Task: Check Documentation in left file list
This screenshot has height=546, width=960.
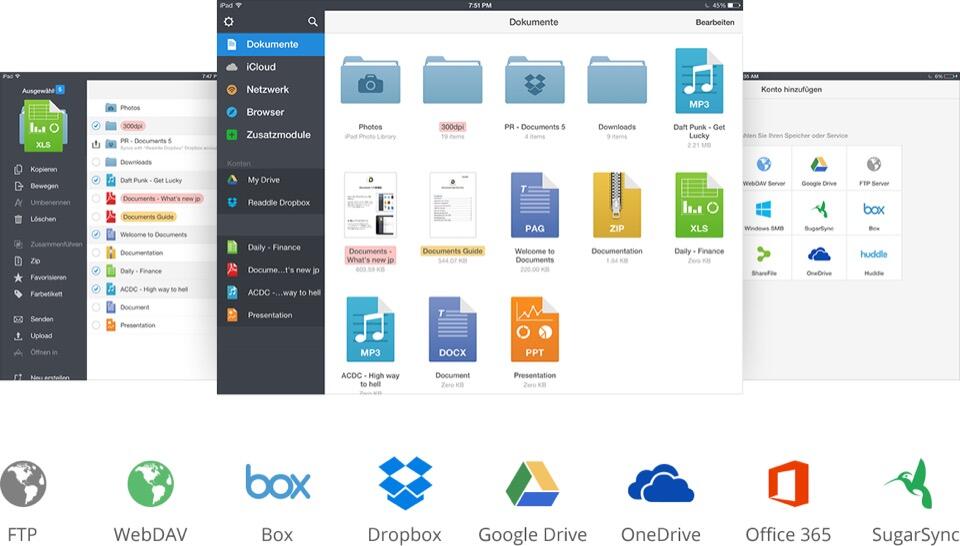Action: point(96,253)
